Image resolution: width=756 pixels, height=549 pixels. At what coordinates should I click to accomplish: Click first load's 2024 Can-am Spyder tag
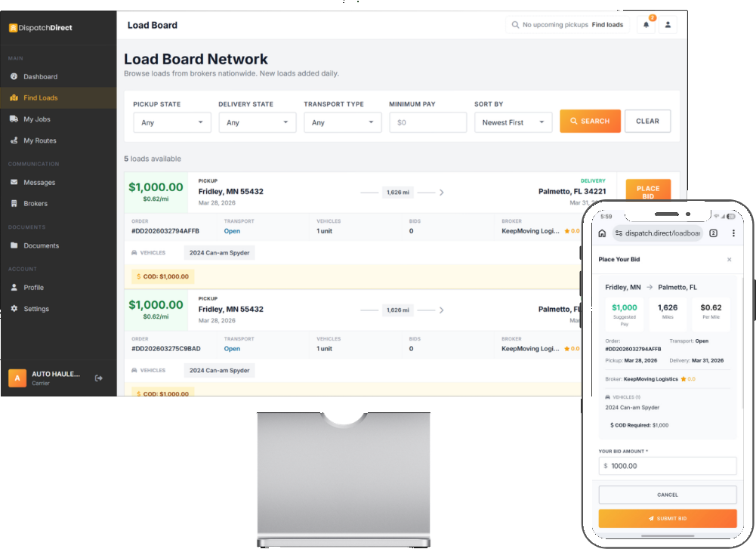[x=219, y=252]
